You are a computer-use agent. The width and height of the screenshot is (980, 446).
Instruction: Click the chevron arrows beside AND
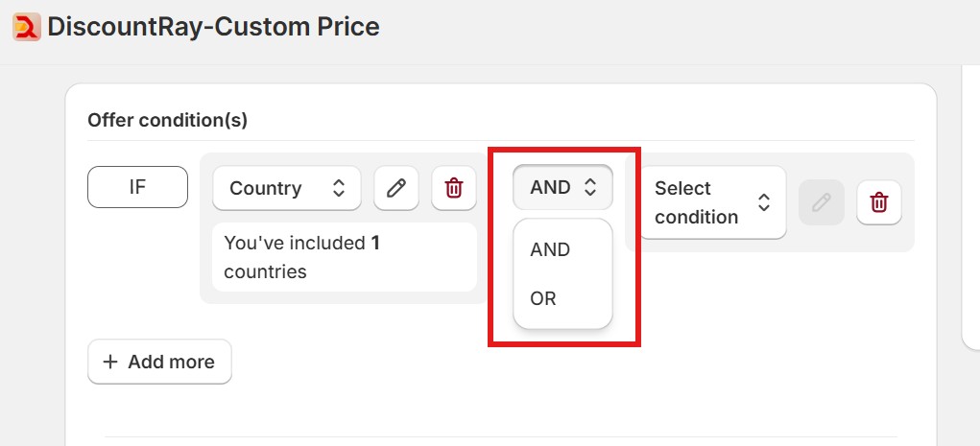coord(590,187)
